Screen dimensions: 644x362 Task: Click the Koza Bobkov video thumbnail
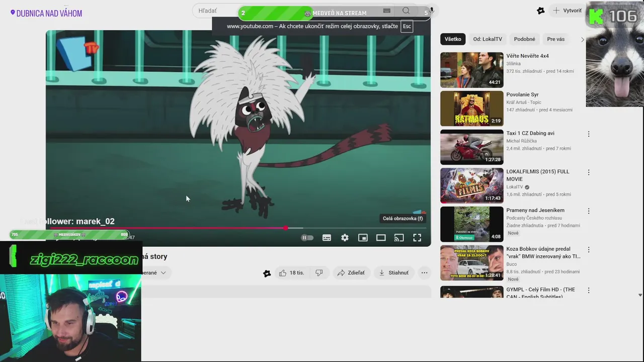point(472,263)
